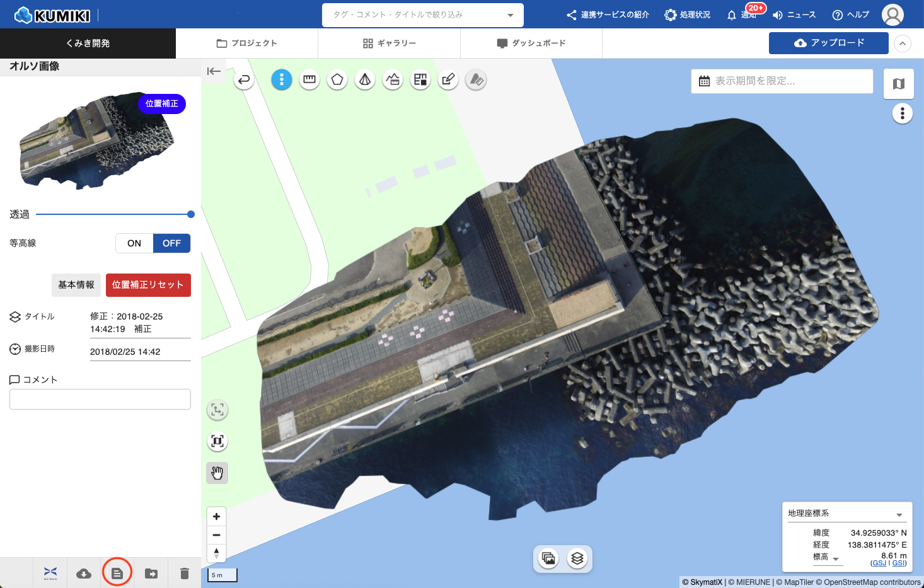Viewport: 924px width, 588px height.
Task: Collapse the header with the chevron-up button
Action: (x=903, y=43)
